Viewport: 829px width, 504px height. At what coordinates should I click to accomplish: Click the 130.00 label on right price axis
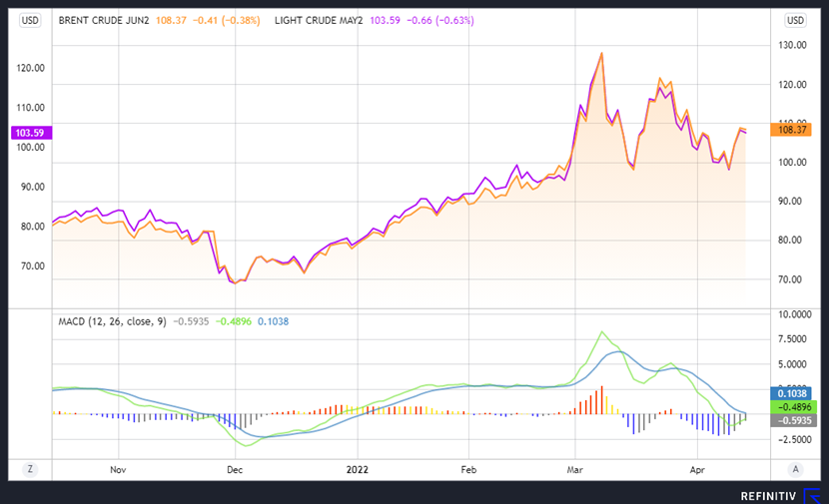tap(792, 46)
